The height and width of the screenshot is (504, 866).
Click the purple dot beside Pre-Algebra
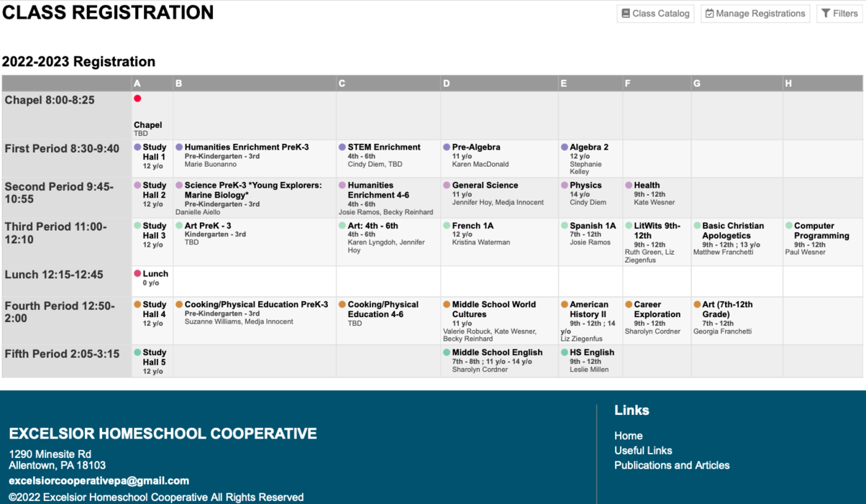447,147
